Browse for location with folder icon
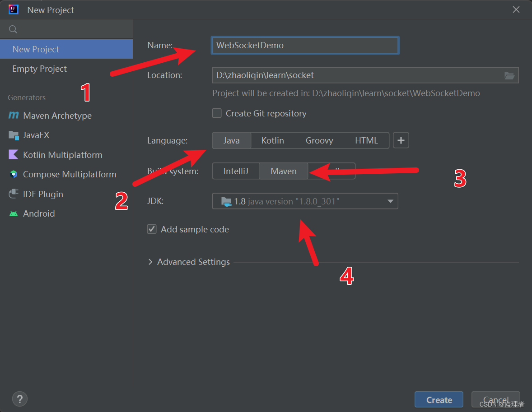Viewport: 532px width, 412px height. pos(509,75)
